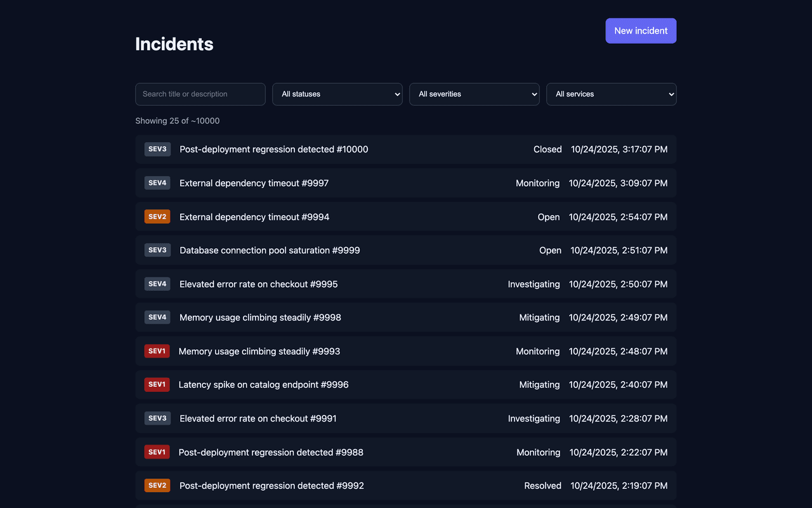Open the All severities dropdown
Screen dimensions: 812x508
point(475,94)
